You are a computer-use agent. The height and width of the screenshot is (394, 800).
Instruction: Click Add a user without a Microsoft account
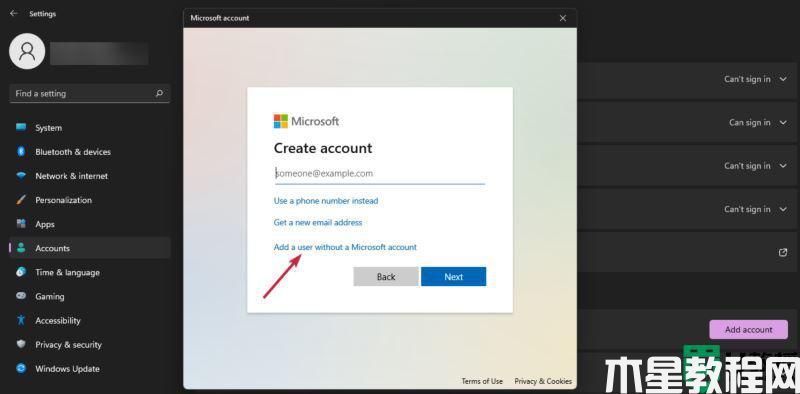345,247
